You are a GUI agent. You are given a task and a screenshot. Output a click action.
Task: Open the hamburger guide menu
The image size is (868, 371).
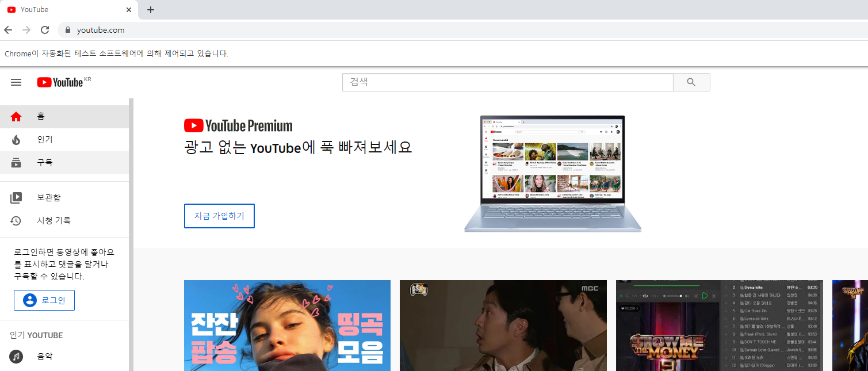[16, 82]
